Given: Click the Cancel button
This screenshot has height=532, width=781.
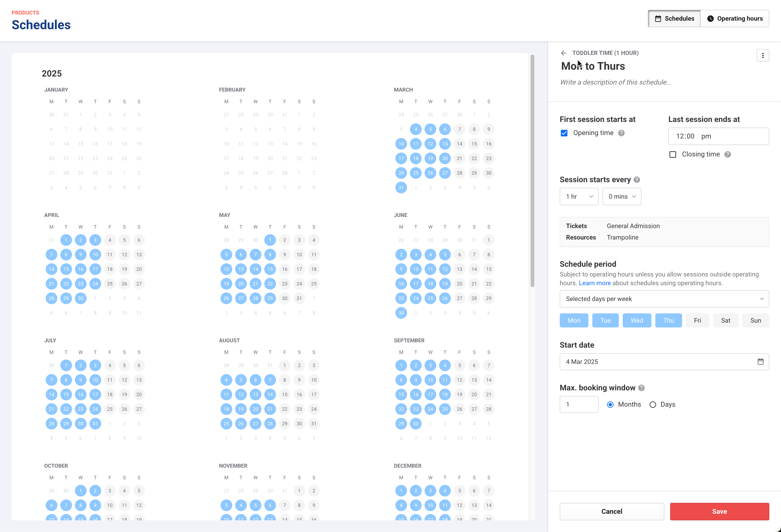Looking at the screenshot, I should pos(612,512).
